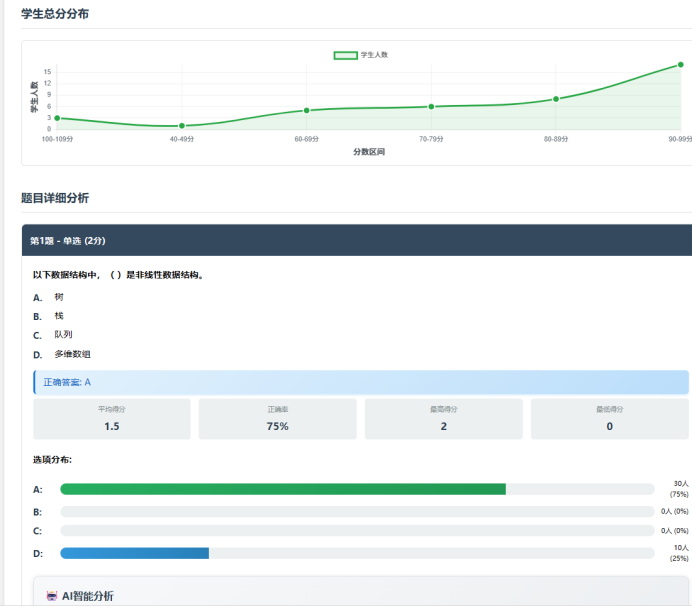
Task: Click the 第1题 - 单选 (2分) header bar
Action: coord(356,240)
